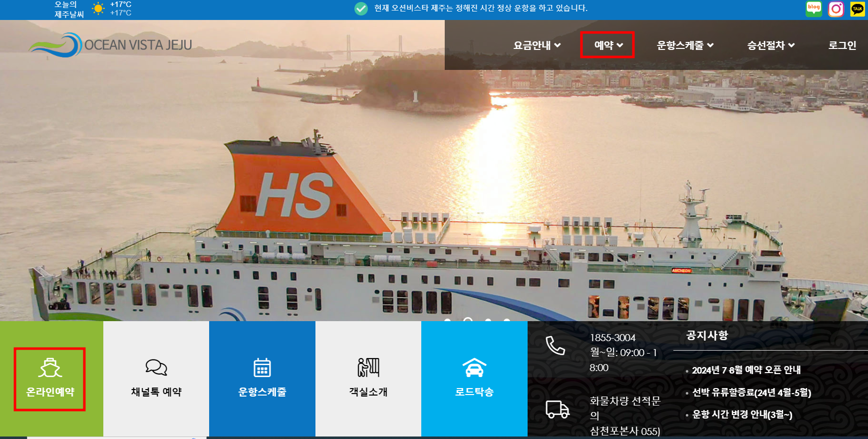Open the 로드탁송 tile
Screen dimensions: 868x439
(x=474, y=379)
